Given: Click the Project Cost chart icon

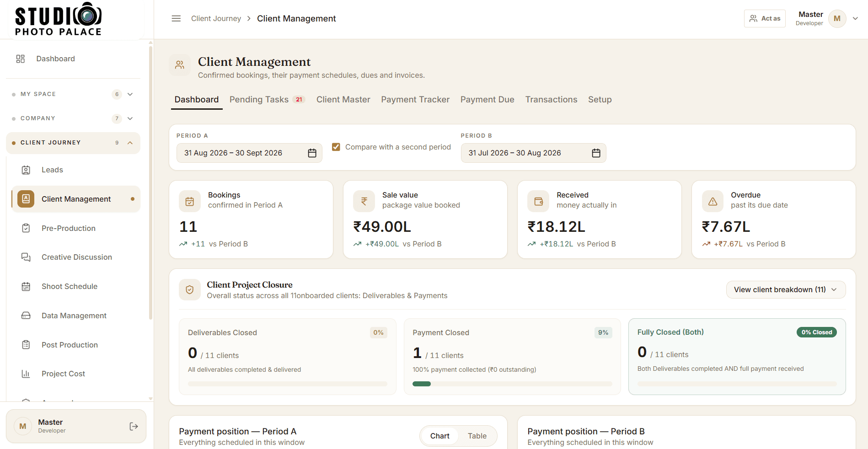Looking at the screenshot, I should 26,374.
